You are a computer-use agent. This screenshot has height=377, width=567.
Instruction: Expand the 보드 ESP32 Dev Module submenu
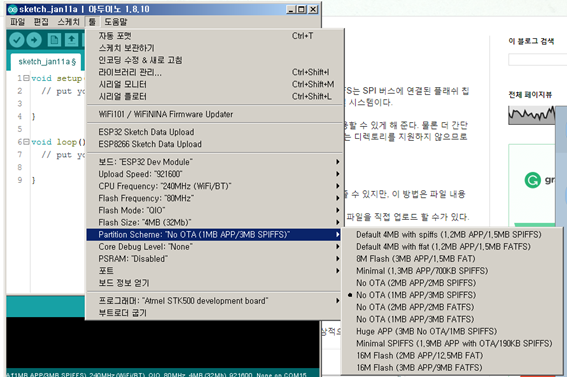(x=215, y=162)
